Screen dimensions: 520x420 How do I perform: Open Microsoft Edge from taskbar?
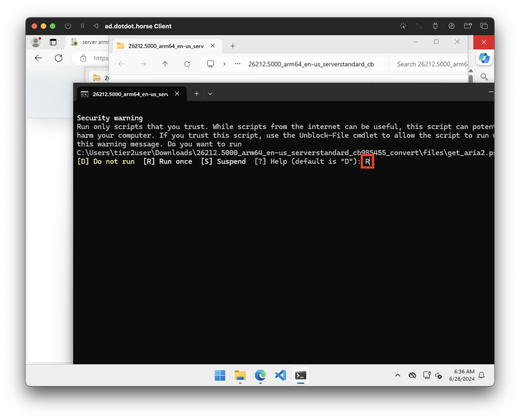pyautogui.click(x=260, y=375)
